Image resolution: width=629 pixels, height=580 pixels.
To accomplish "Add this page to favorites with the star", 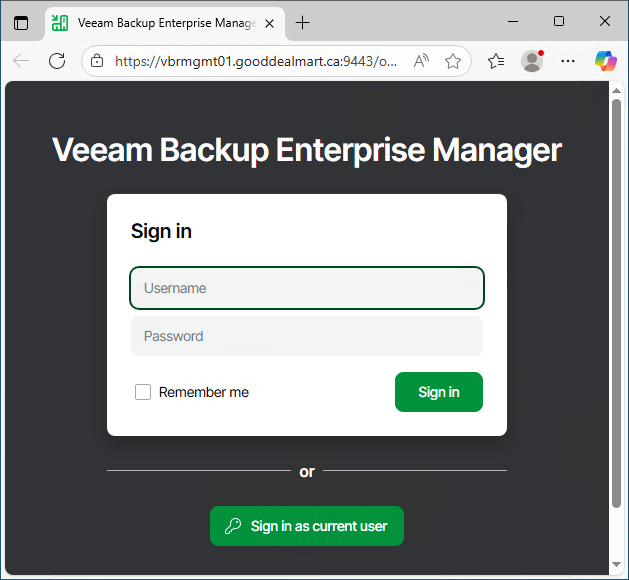I will coord(453,61).
